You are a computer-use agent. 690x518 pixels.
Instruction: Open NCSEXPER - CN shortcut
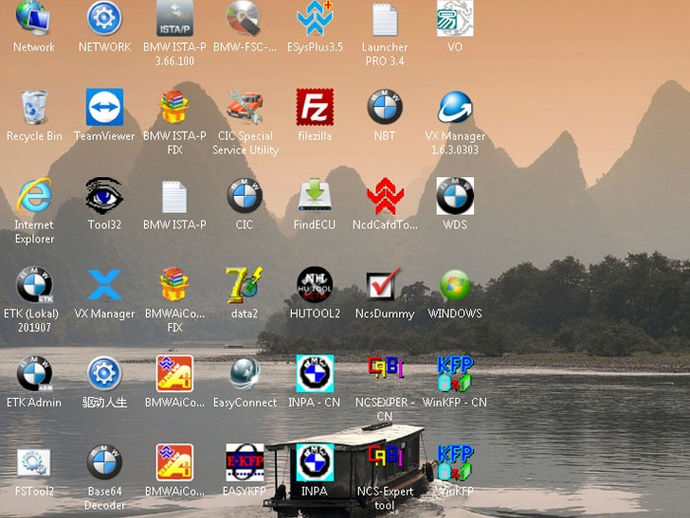(385, 369)
